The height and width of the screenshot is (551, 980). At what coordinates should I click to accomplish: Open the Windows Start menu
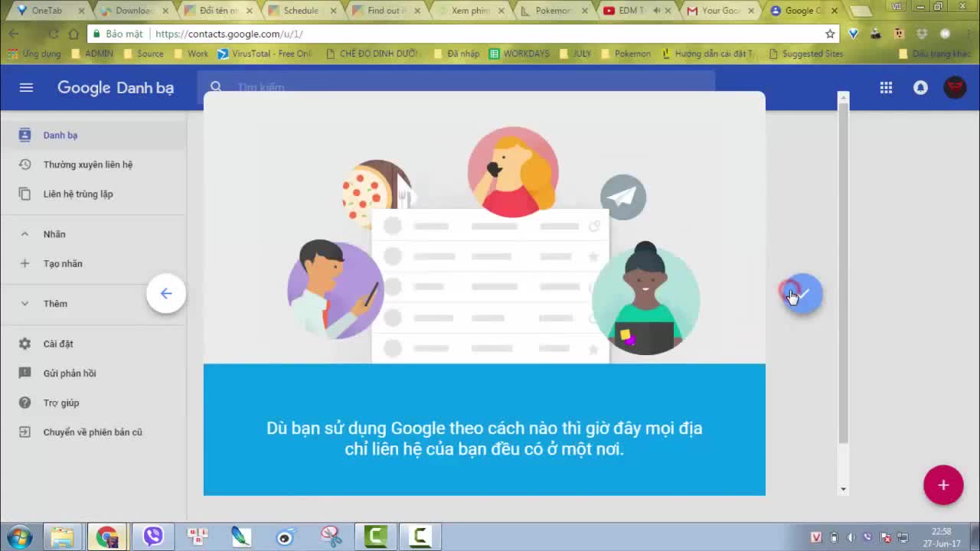tap(19, 536)
